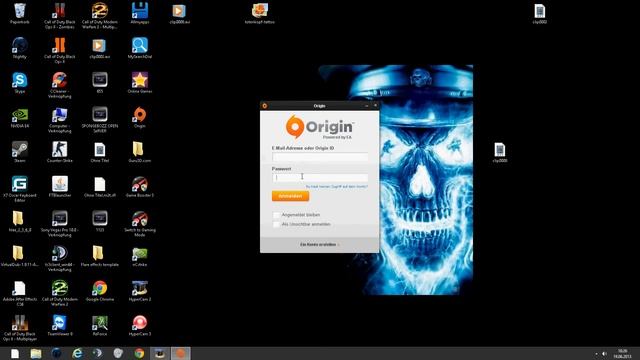640x360 pixels.
Task: Open the HyperCam 2 desktop shortcut
Action: [140, 291]
